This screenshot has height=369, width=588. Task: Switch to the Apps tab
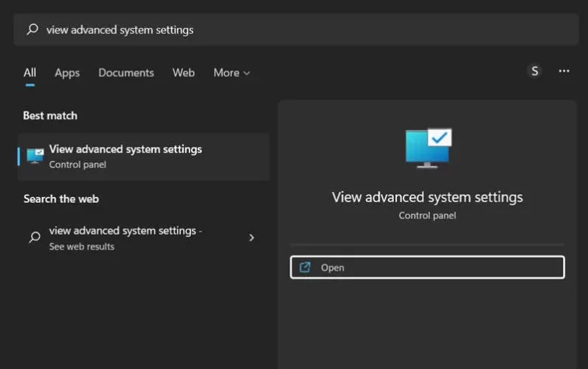pyautogui.click(x=67, y=72)
